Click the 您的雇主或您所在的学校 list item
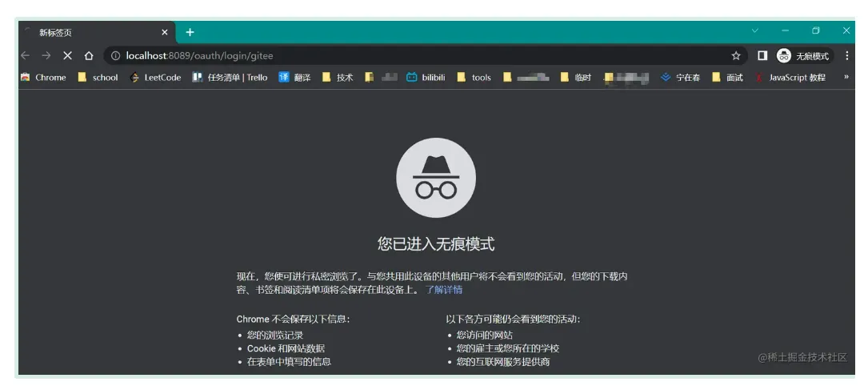 point(508,348)
